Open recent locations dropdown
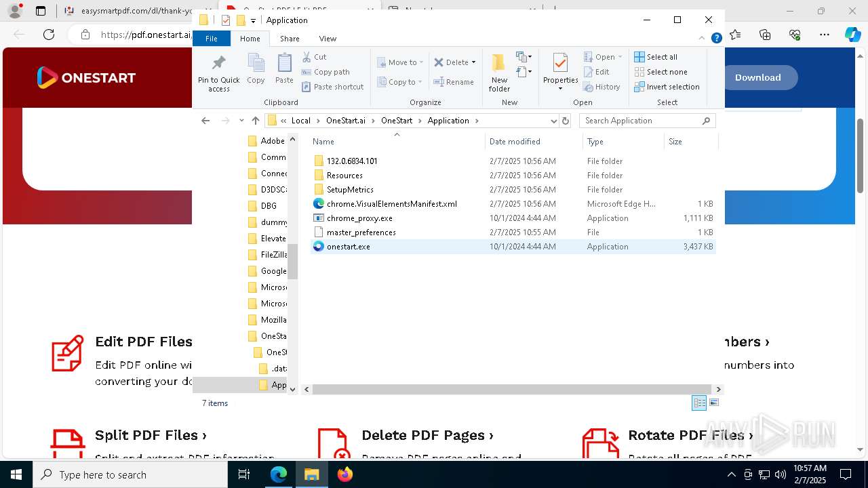868x488 pixels. 241,121
